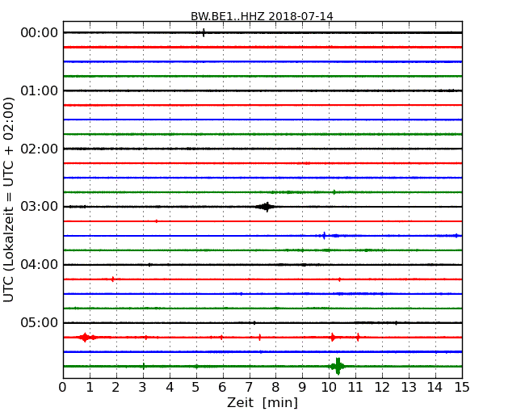The width and height of the screenshot is (525, 420).
Task: Click the green spike at minute 3 in bottom trace
Action: (x=144, y=366)
